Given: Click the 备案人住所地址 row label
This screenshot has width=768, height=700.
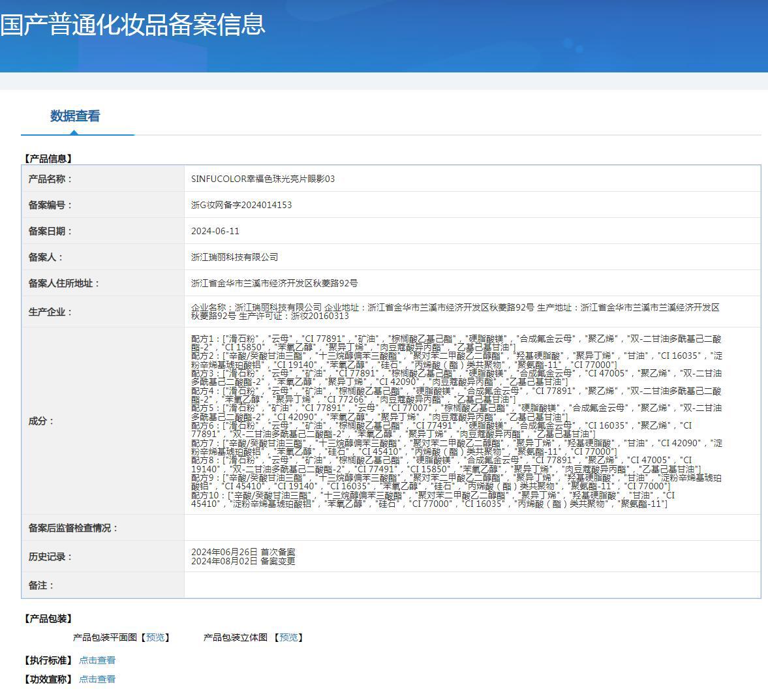Looking at the screenshot, I should point(64,283).
